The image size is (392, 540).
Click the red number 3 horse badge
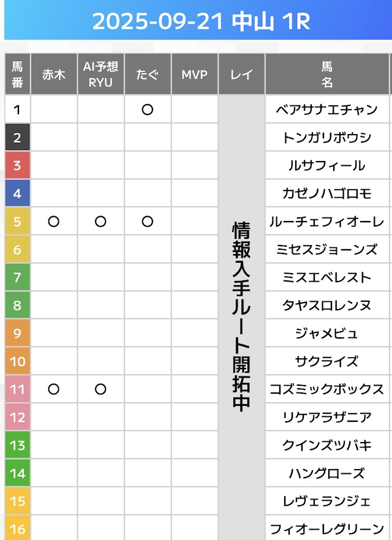pyautogui.click(x=17, y=165)
